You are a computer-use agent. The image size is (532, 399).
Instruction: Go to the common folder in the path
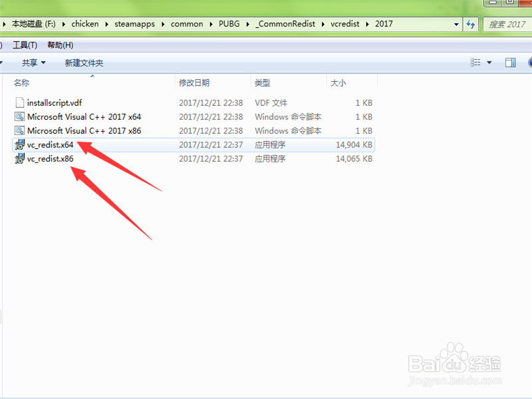click(x=187, y=24)
